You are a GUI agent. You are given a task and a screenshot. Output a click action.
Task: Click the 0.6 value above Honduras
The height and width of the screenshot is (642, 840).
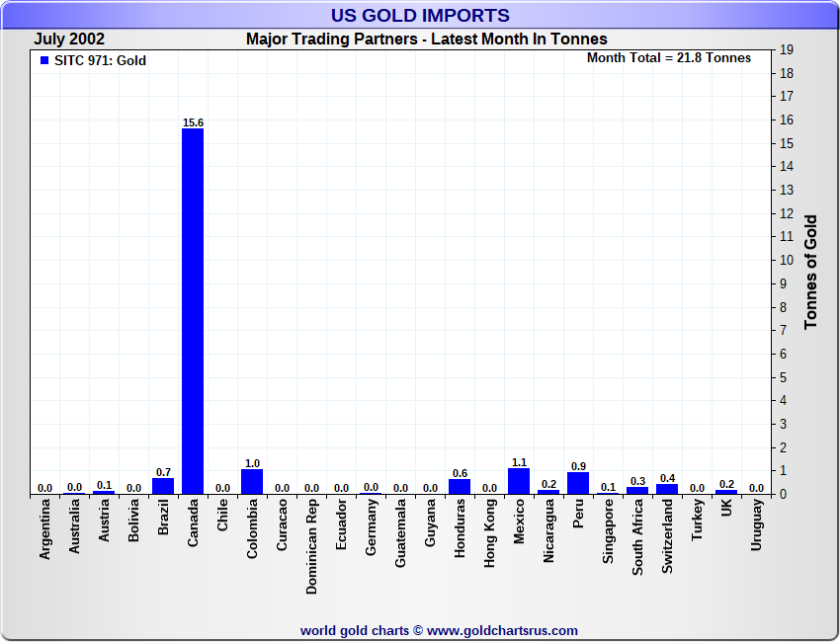(x=461, y=473)
